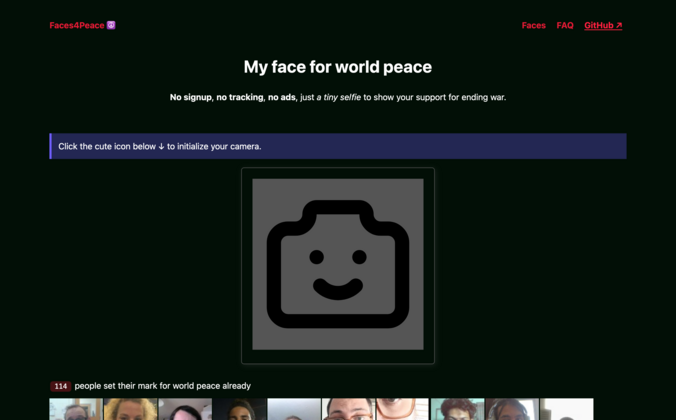Viewport: 676px width, 420px height.
Task: Open the face thumbnail with teal background
Action: (457, 409)
